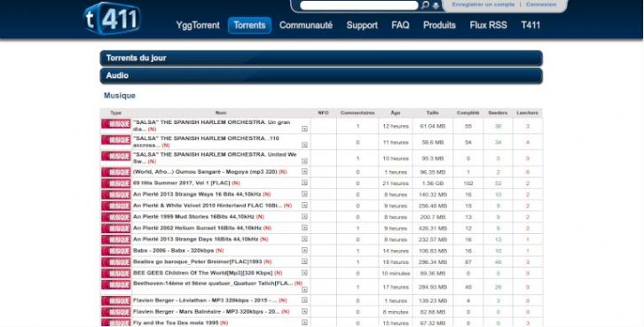Open Flux RSS in the navigation

489,26
